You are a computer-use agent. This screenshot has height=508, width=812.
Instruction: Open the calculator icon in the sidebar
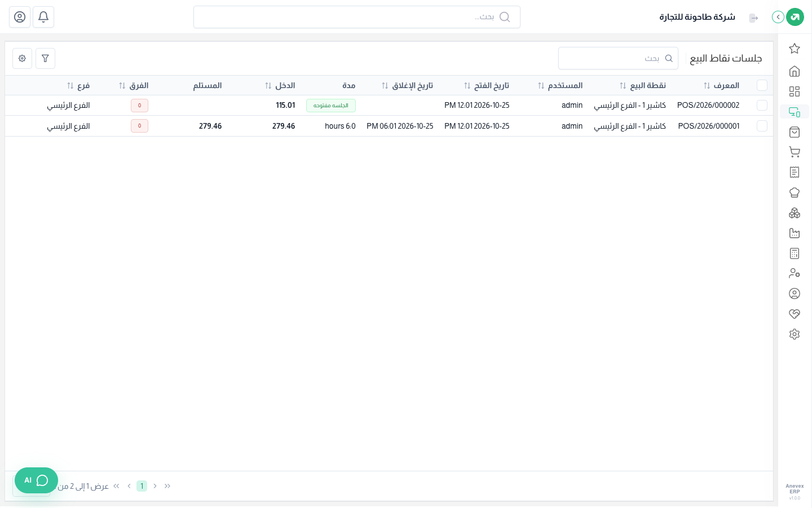795,253
